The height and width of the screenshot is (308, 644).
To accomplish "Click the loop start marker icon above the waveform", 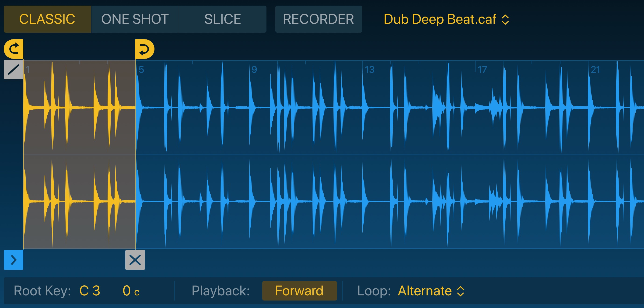I will (x=14, y=49).
